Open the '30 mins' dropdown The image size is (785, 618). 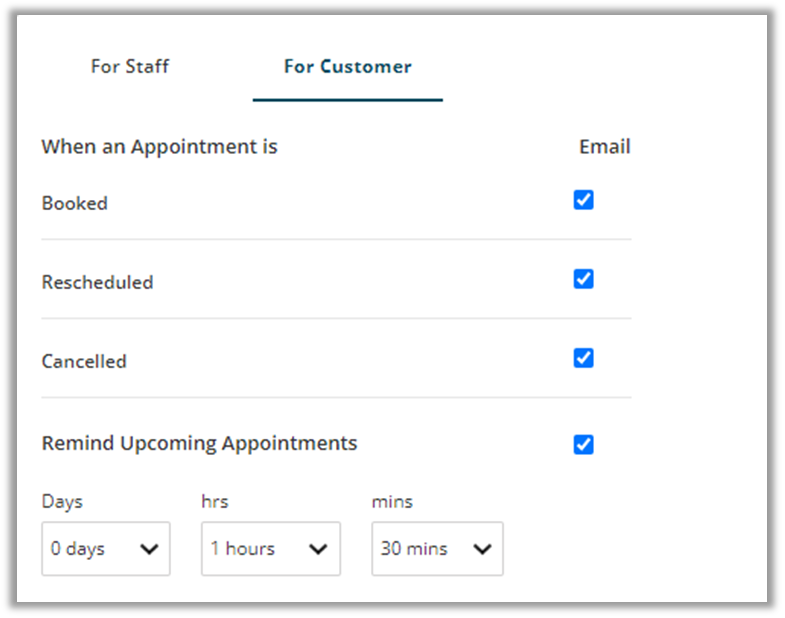pyautogui.click(x=437, y=549)
